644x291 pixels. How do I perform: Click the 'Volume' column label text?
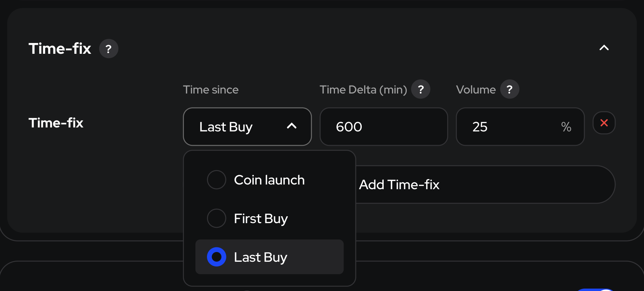[476, 90]
